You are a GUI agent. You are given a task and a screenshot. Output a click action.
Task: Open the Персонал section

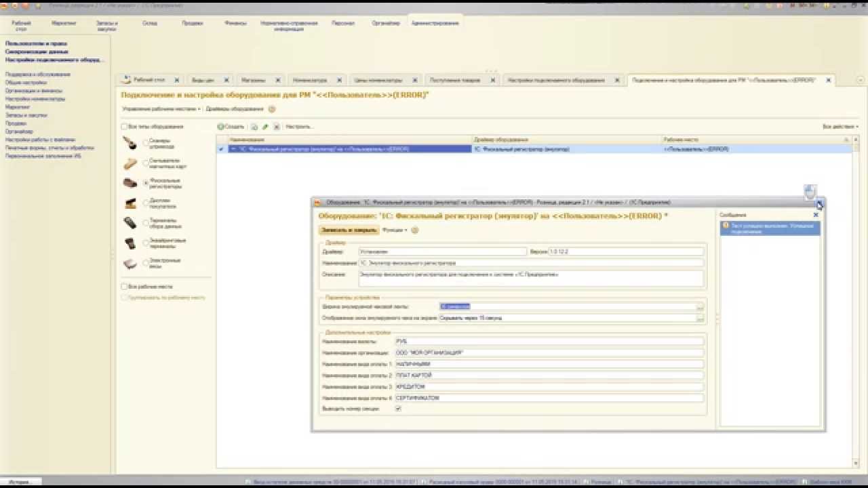tap(343, 23)
